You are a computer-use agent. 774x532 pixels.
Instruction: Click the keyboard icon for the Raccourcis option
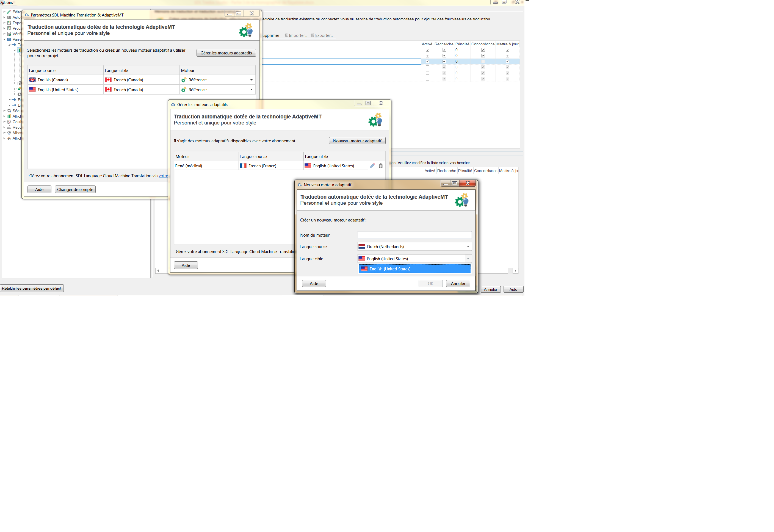tap(9, 127)
